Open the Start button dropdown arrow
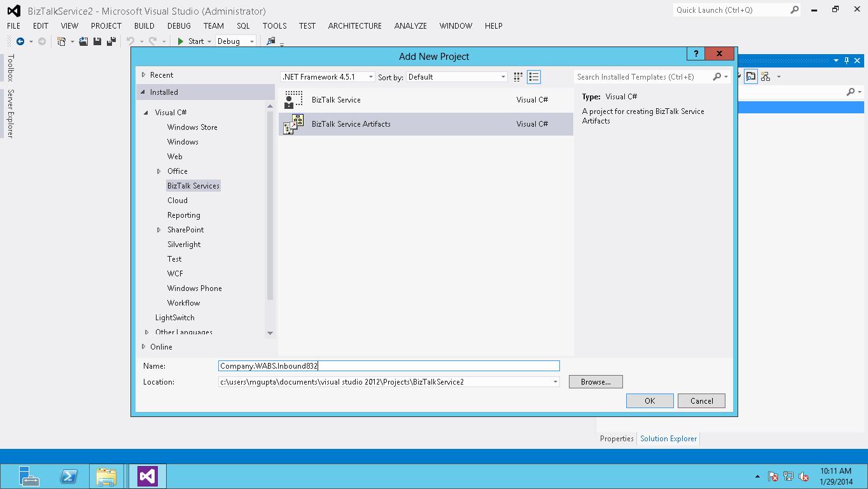Viewport: 868px width, 489px height. tap(209, 41)
